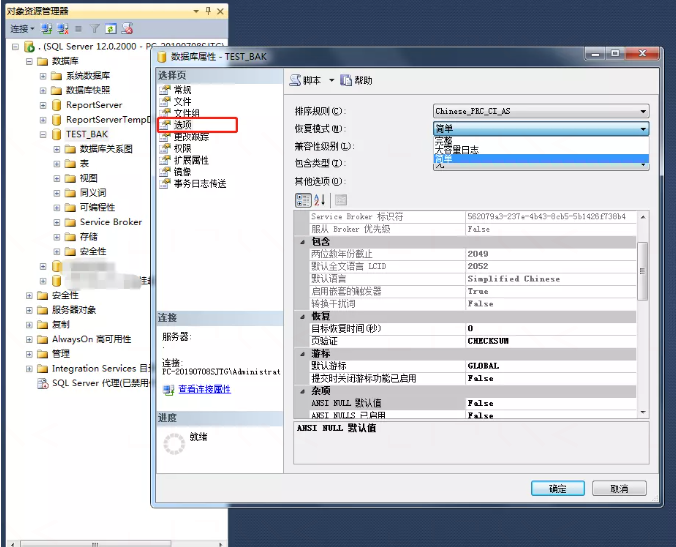Image resolution: width=676 pixels, height=547 pixels.
Task: Click the property pages icon in grid toolbar
Action: tap(341, 200)
